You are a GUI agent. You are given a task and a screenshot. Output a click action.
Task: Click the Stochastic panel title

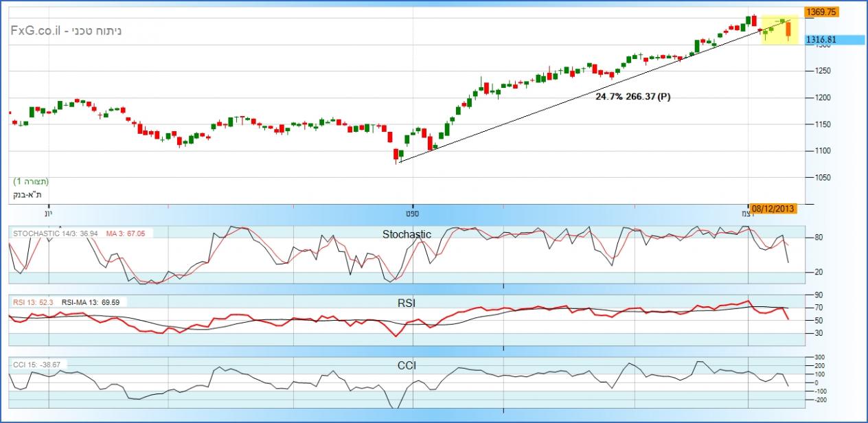click(407, 234)
